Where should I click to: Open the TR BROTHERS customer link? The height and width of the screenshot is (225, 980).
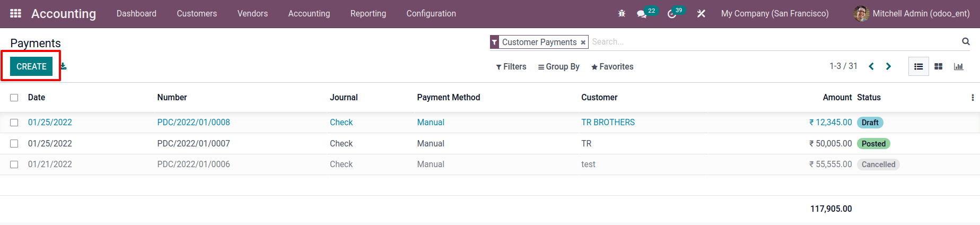(x=608, y=122)
